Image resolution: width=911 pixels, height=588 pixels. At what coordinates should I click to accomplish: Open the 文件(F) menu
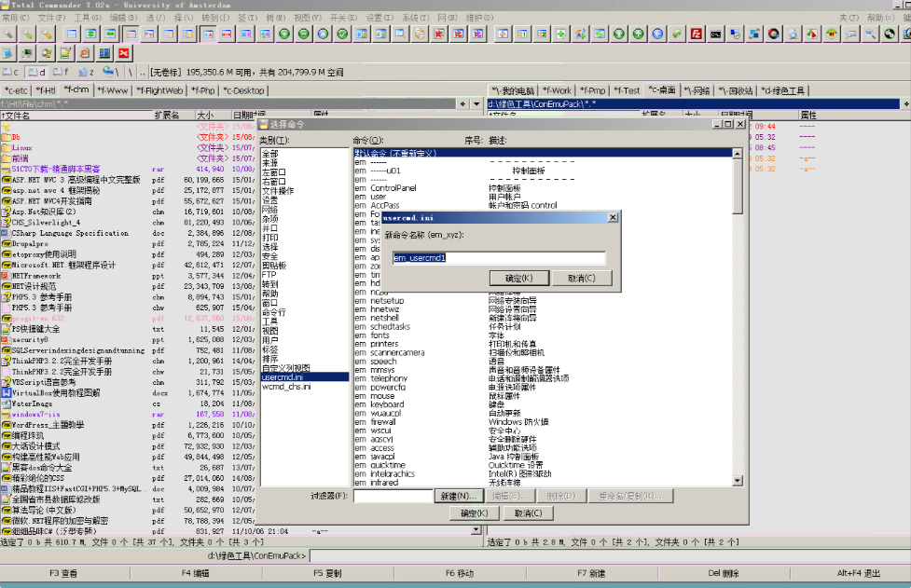click(x=51, y=18)
